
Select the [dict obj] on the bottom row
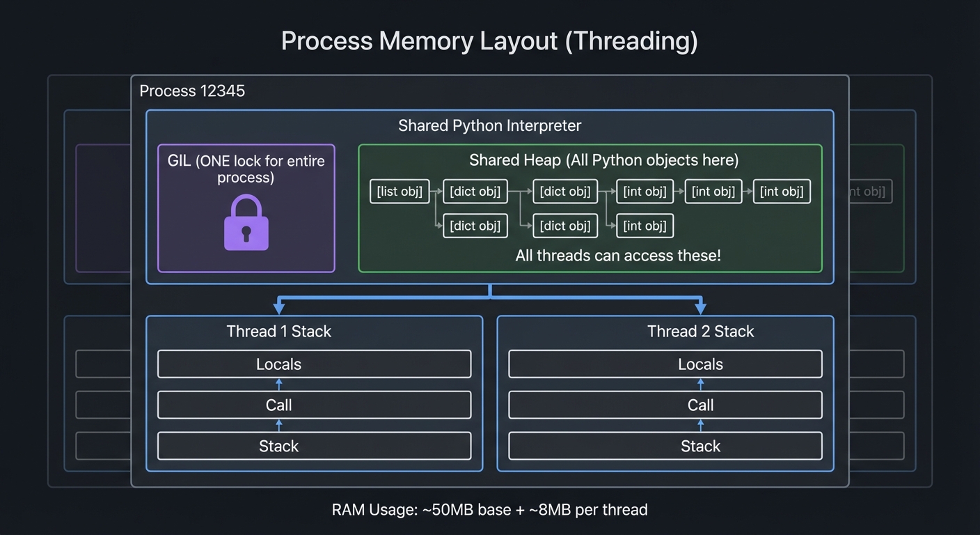[475, 226]
